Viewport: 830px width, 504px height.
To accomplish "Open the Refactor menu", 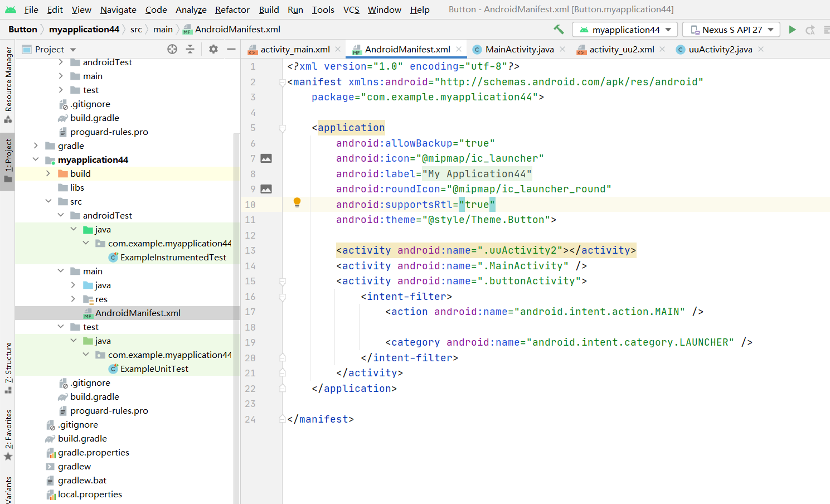I will [x=232, y=9].
